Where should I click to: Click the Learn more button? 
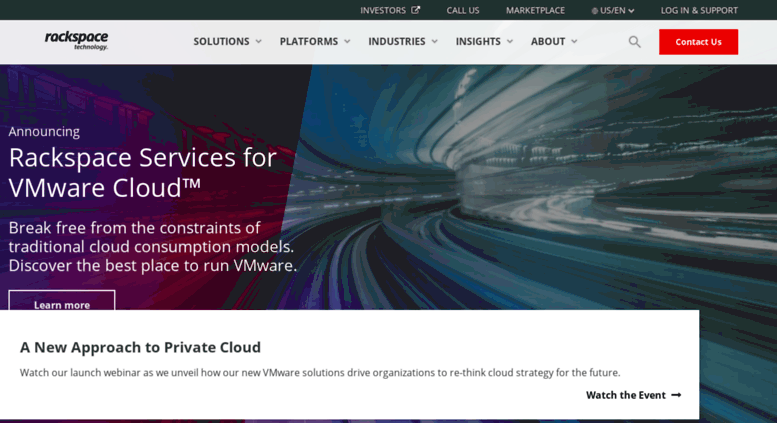click(62, 301)
